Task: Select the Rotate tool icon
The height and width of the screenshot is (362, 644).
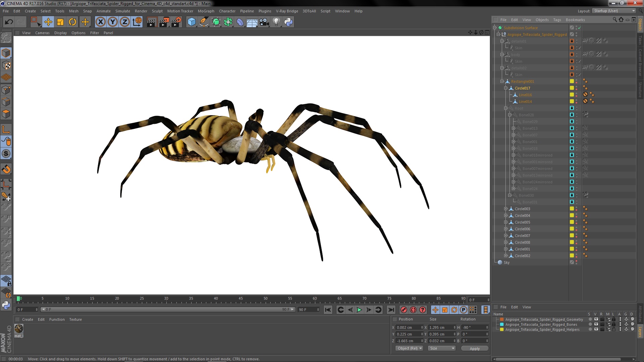Action: 72,22
